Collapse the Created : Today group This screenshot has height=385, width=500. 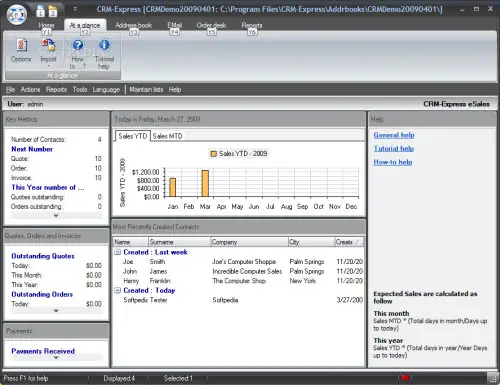(x=117, y=291)
